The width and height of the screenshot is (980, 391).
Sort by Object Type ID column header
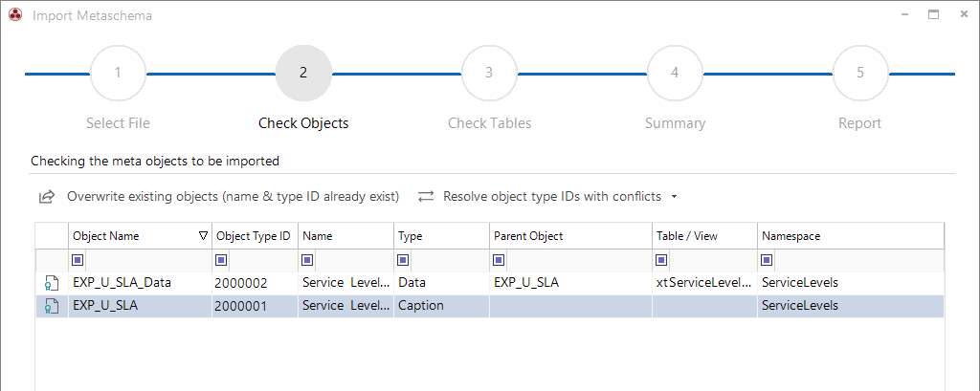click(255, 236)
